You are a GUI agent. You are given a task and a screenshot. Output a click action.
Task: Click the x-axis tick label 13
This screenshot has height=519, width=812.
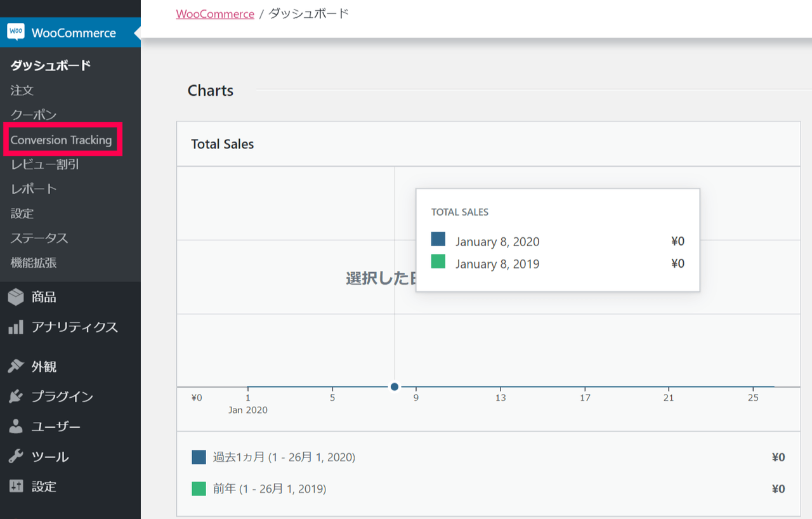(501, 398)
